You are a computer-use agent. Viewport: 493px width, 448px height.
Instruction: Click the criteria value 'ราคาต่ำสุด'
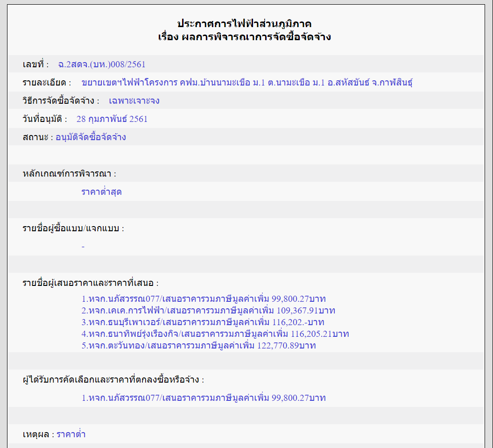point(102,192)
